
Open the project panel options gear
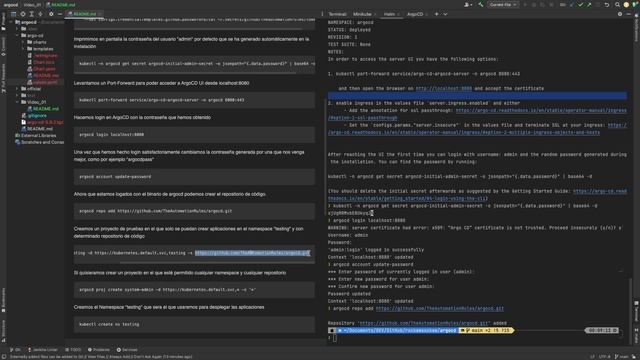point(51,14)
